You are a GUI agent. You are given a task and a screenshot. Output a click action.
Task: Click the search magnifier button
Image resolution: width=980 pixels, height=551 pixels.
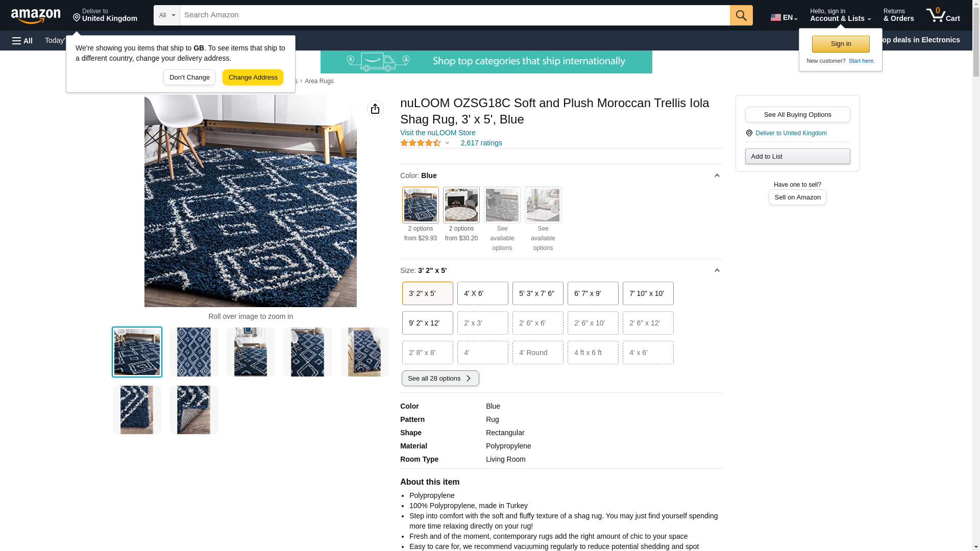pyautogui.click(x=741, y=15)
